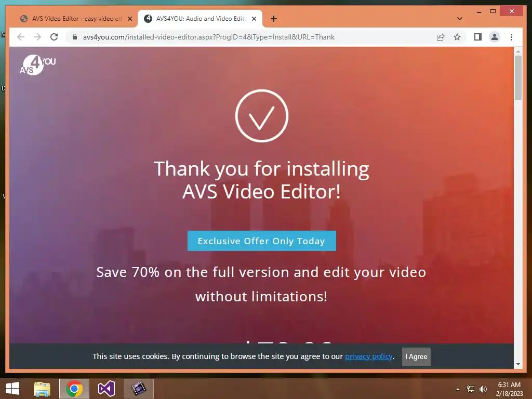The height and width of the screenshot is (399, 532).
Task: Open Visual Studio from the taskbar
Action: 106,389
